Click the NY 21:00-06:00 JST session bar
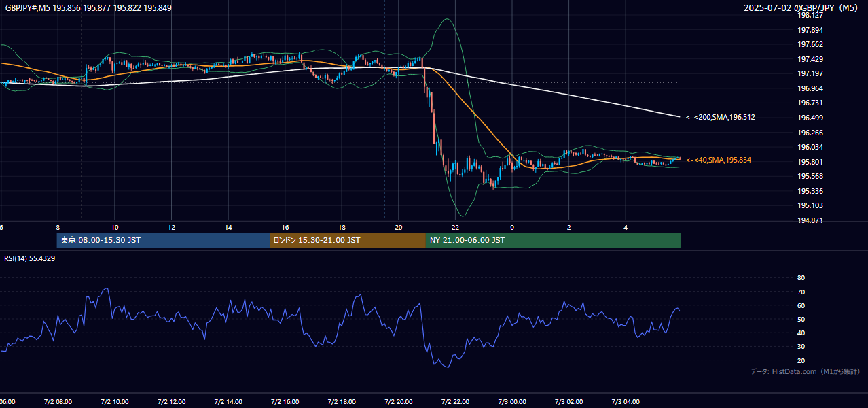Screen dimensions: 868x408 (554, 240)
